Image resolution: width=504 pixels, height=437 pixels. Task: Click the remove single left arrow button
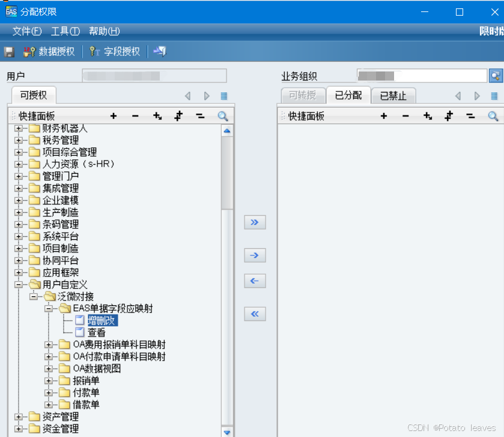pos(255,281)
